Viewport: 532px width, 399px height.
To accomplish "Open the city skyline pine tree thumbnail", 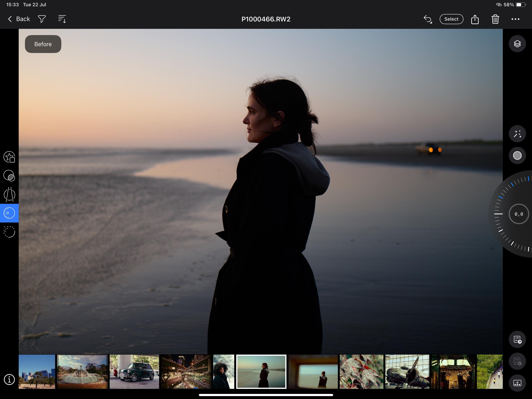I will coord(37,372).
